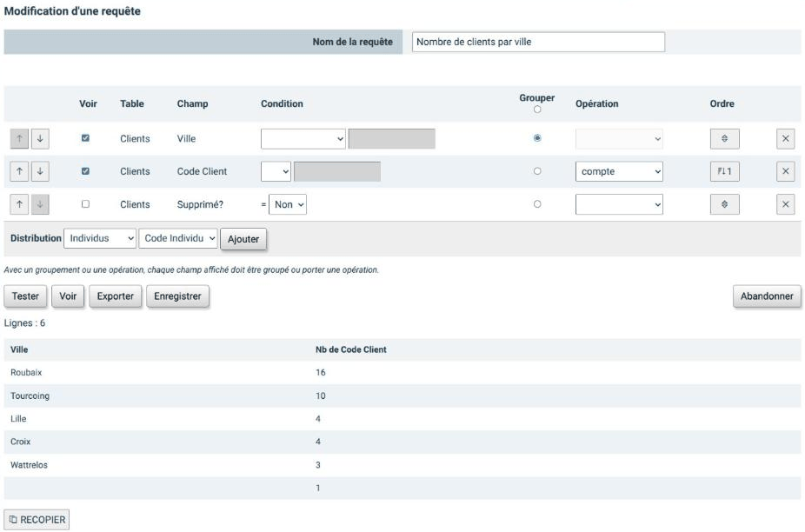Click the Condition column header
This screenshot has height=532, width=805.
282,103
